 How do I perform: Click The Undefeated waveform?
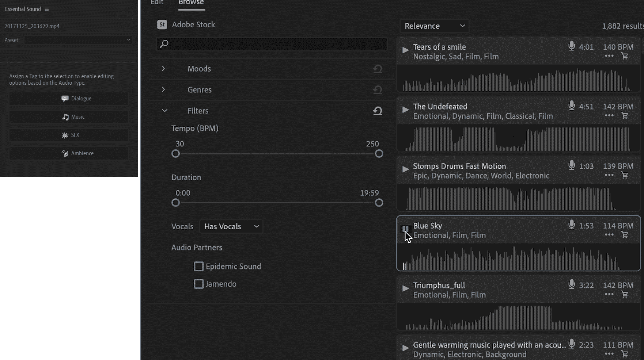click(518, 138)
